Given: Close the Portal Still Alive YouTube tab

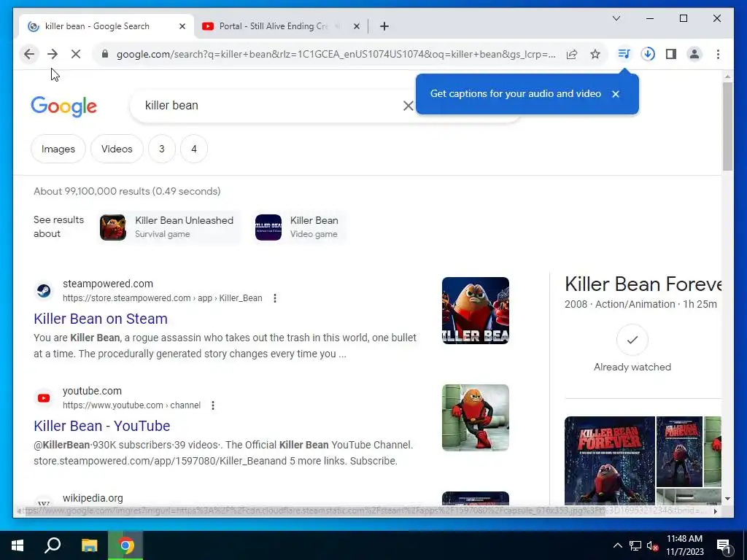Looking at the screenshot, I should click(x=356, y=26).
